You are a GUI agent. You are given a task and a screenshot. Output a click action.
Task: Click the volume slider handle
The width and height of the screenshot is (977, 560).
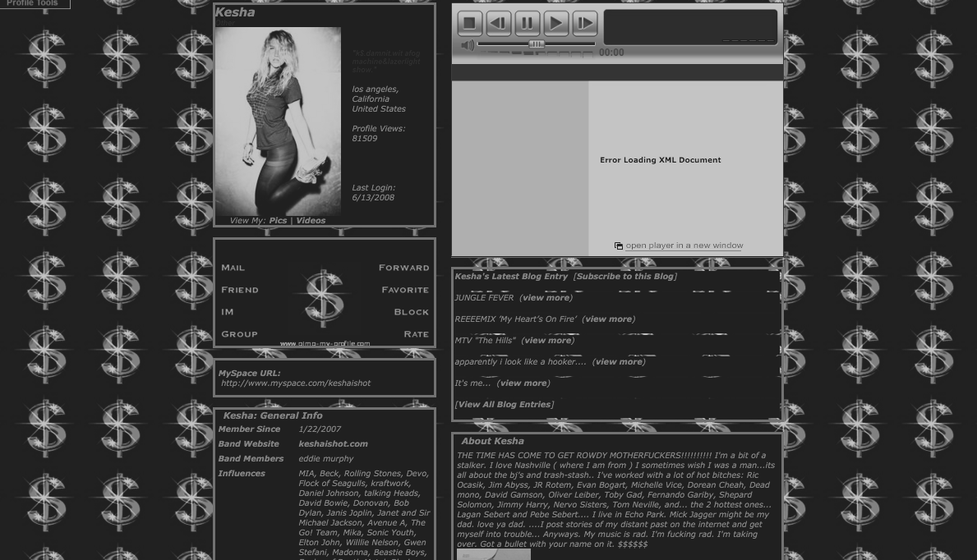click(x=536, y=44)
